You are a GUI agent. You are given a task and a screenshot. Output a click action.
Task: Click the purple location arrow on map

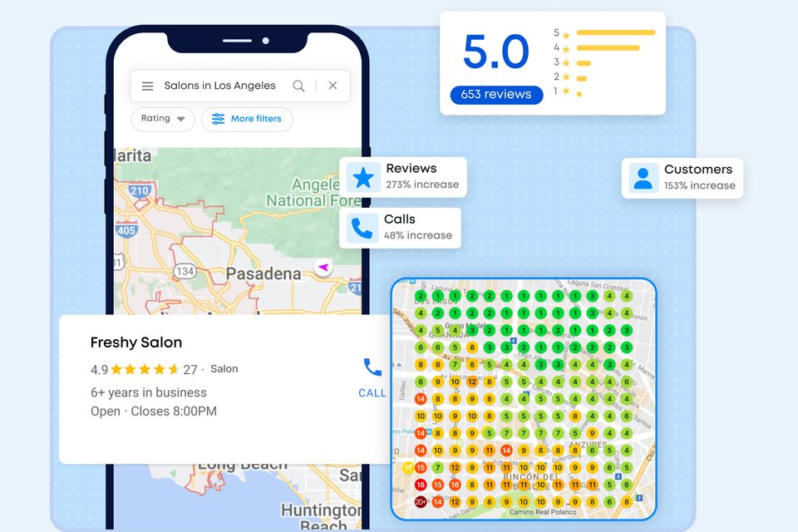point(323,267)
